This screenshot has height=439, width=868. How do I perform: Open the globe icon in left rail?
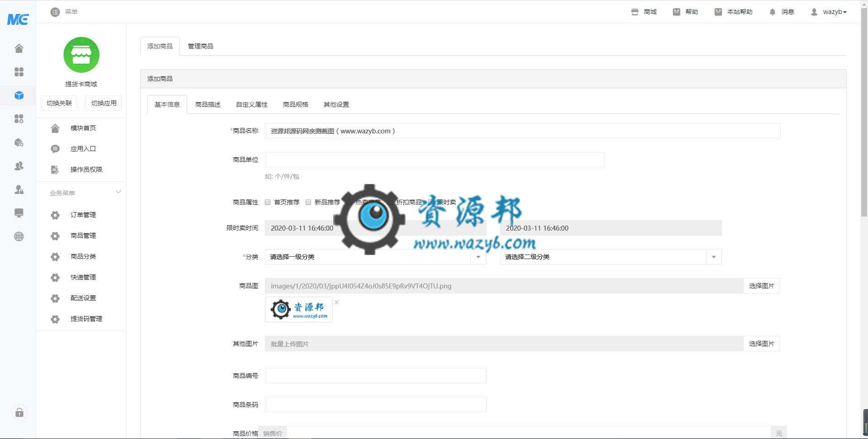(x=19, y=236)
